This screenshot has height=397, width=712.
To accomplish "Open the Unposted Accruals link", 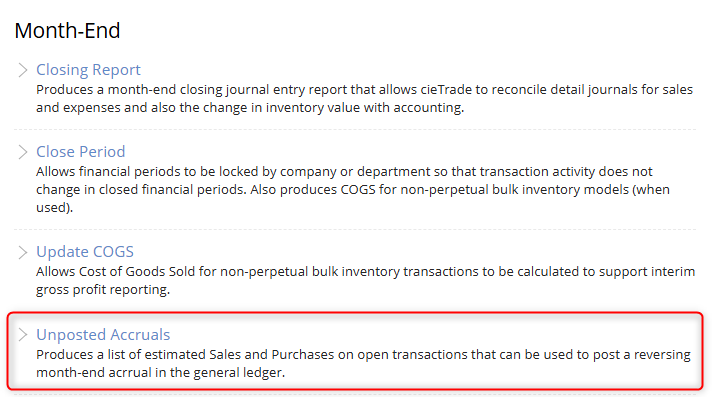I will (x=103, y=335).
